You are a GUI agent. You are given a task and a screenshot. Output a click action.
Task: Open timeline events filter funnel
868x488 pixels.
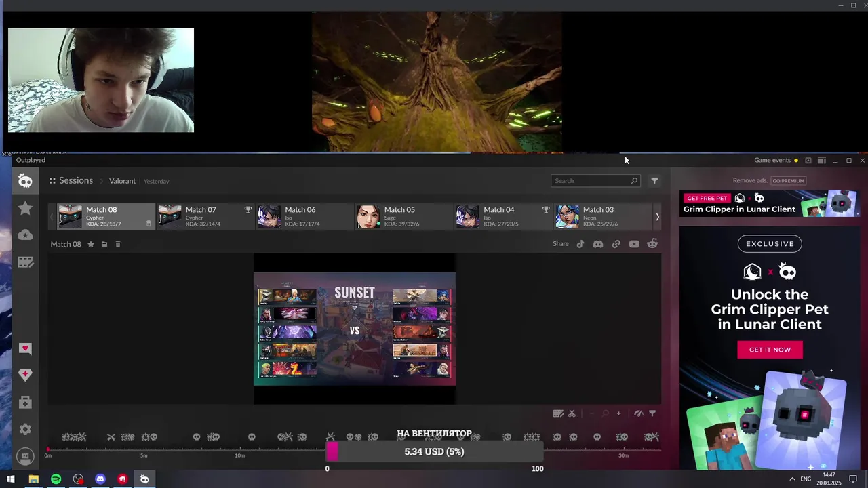[x=652, y=413]
